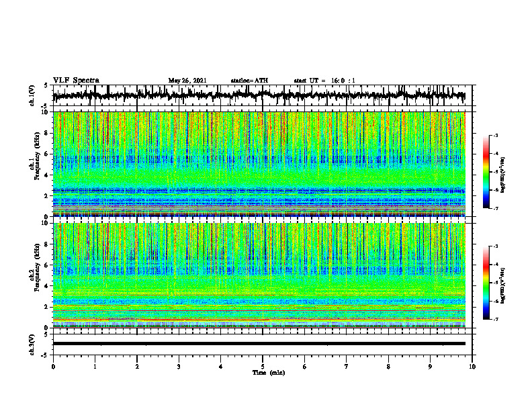Click time axis tick label "2"
Image resolution: width=532 pixels, height=411 pixels.
click(137, 367)
